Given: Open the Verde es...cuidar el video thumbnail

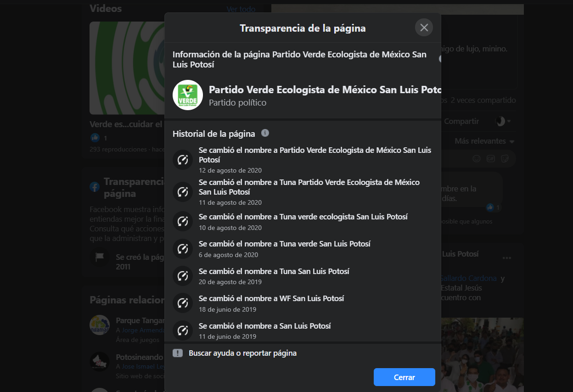Looking at the screenshot, I should coord(127,68).
